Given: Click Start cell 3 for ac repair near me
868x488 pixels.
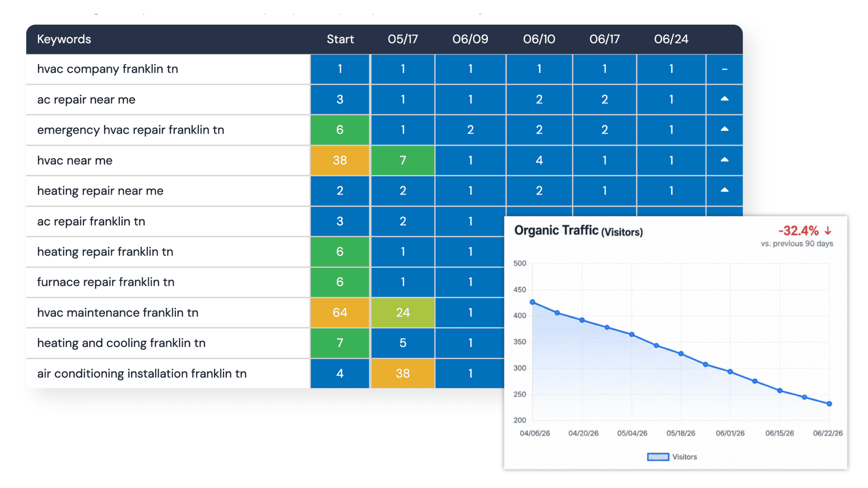Looking at the screenshot, I should point(340,100).
